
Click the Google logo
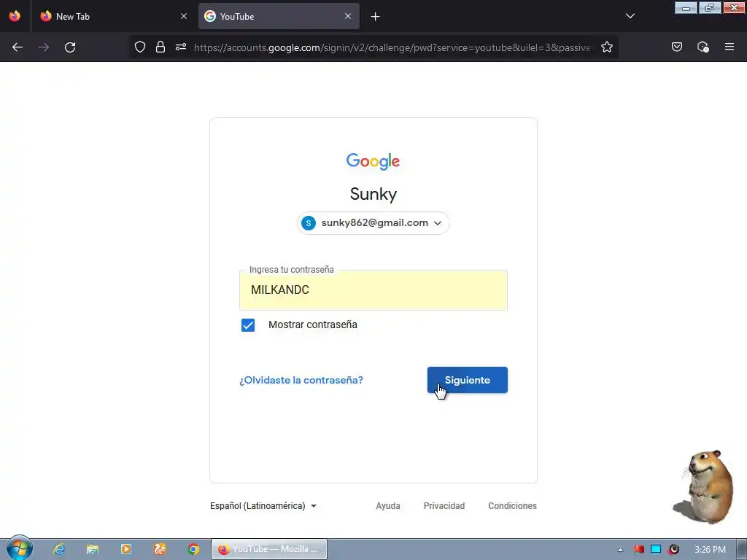(373, 161)
